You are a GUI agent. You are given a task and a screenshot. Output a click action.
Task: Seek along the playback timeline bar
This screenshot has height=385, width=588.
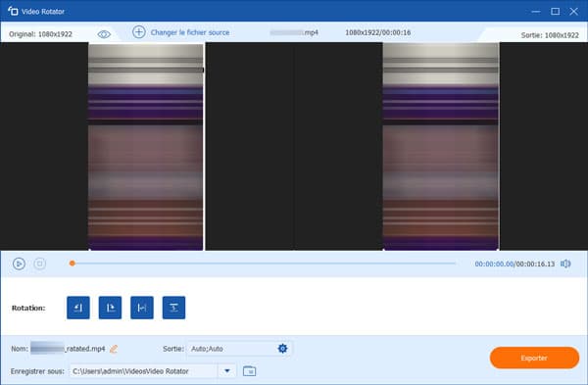pos(263,264)
